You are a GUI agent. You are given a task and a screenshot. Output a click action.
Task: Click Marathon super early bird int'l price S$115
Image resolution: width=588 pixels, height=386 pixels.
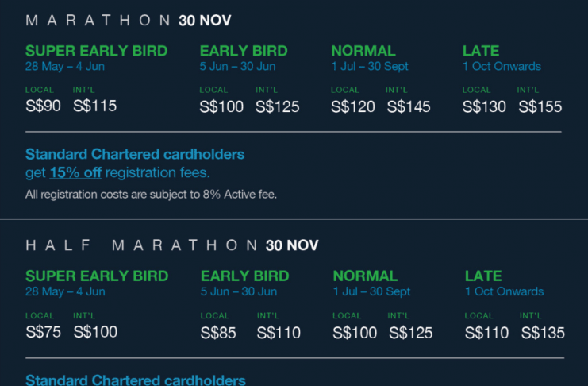click(95, 106)
